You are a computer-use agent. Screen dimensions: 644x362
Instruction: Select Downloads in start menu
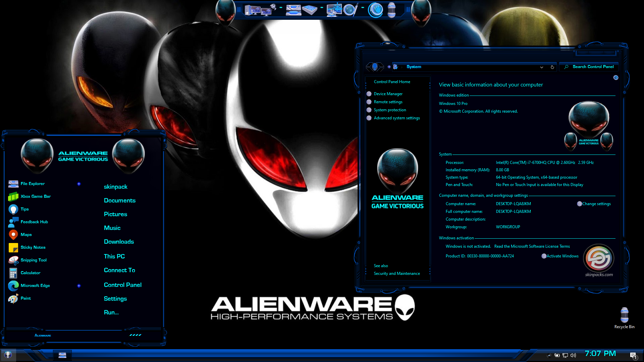click(119, 242)
